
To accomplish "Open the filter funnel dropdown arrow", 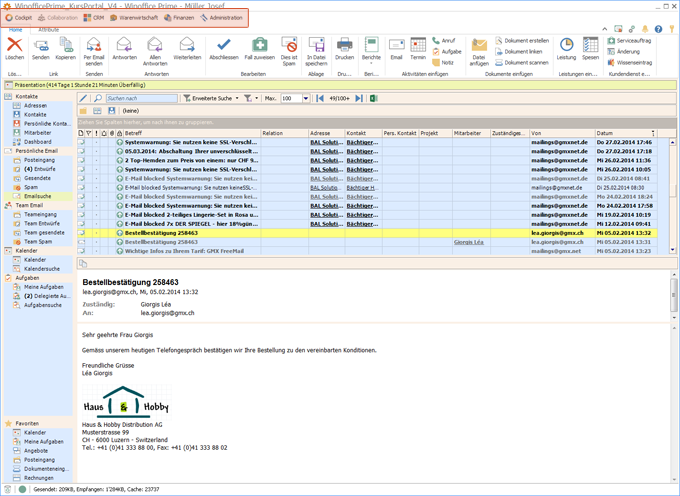I will pyautogui.click(x=256, y=98).
